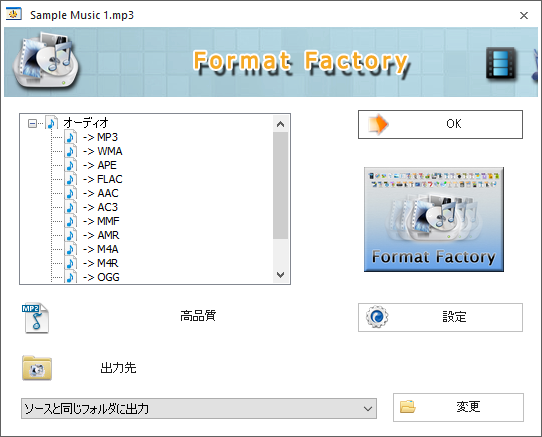Click the film strip icon in banner
The width and height of the screenshot is (542, 437).
[501, 64]
